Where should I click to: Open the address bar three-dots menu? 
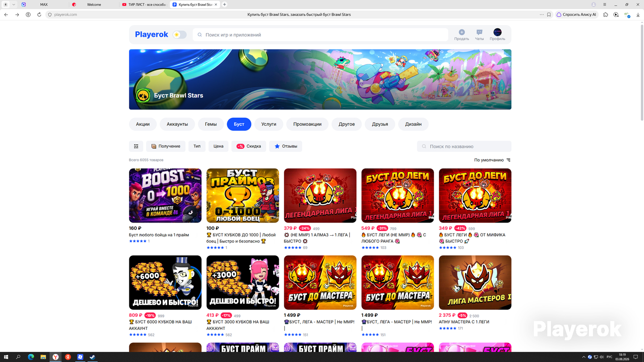[541, 14]
